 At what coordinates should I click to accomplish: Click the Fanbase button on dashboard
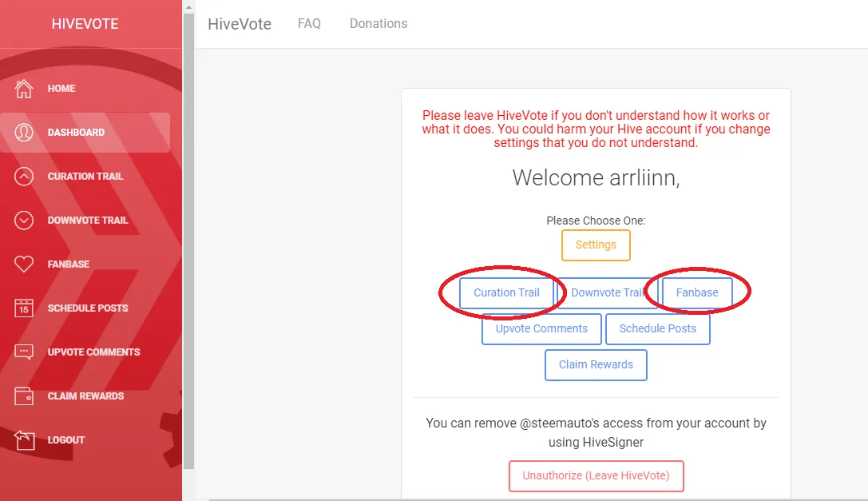697,292
